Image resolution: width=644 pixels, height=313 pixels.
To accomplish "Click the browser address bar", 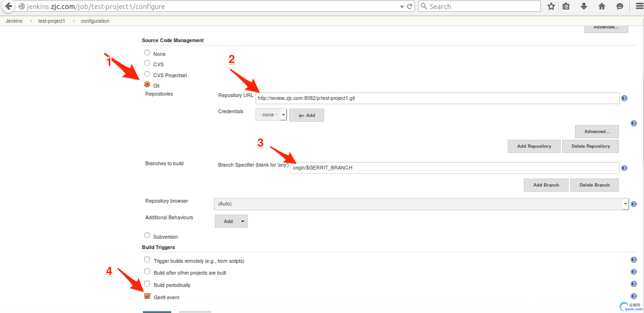I will (212, 6).
